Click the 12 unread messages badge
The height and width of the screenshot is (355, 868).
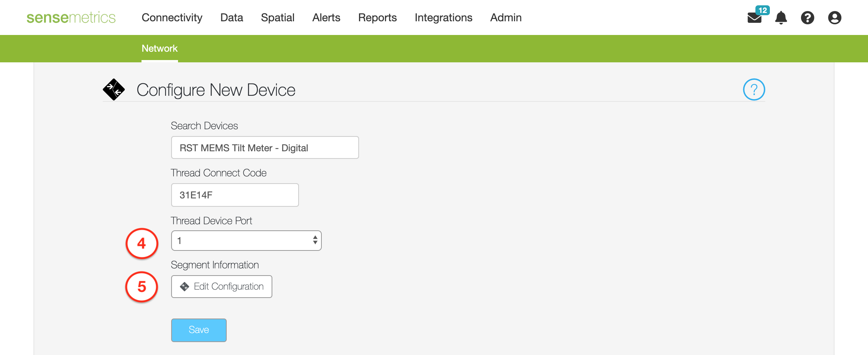pyautogui.click(x=763, y=10)
